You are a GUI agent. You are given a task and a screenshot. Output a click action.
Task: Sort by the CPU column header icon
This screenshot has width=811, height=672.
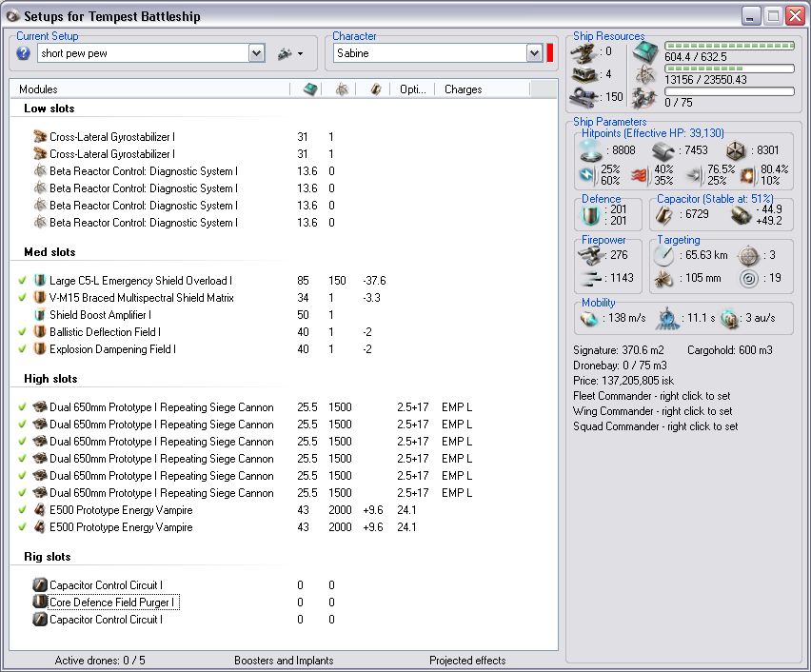[309, 89]
